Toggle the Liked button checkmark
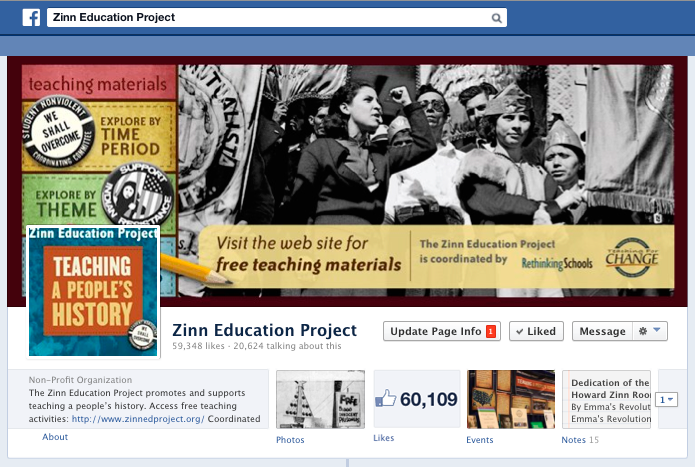 [520, 331]
